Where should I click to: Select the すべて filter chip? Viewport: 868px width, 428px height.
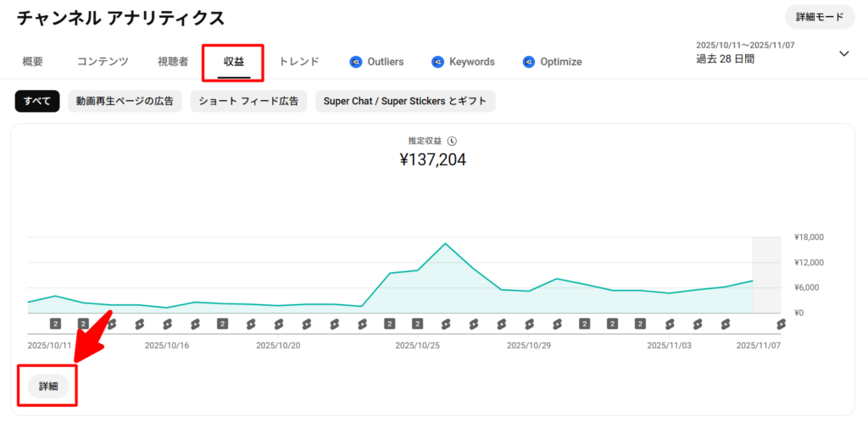(x=37, y=102)
